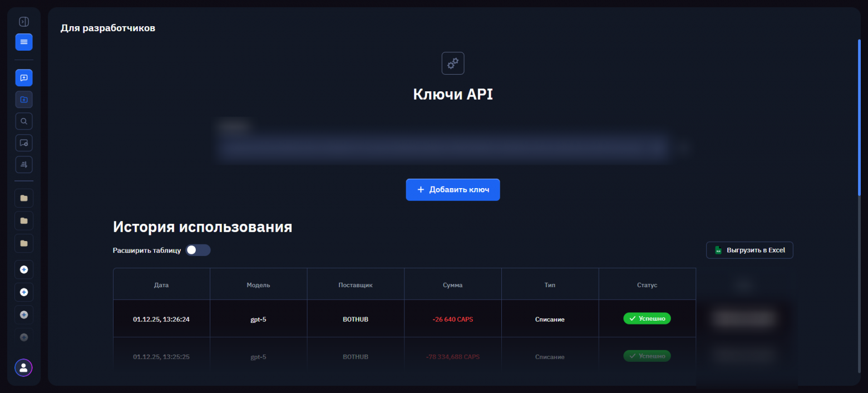This screenshot has height=393, width=868.
Task: Open search with the magnifier sidebar icon
Action: tap(23, 121)
